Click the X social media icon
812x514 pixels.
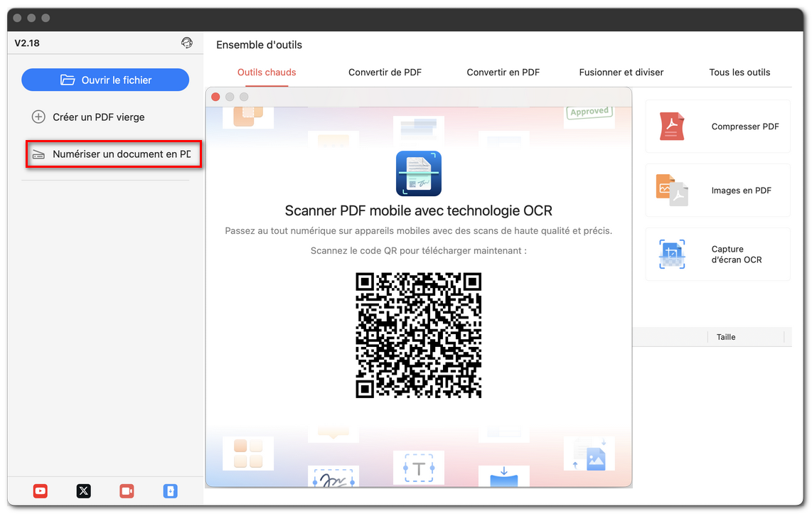[83, 491]
